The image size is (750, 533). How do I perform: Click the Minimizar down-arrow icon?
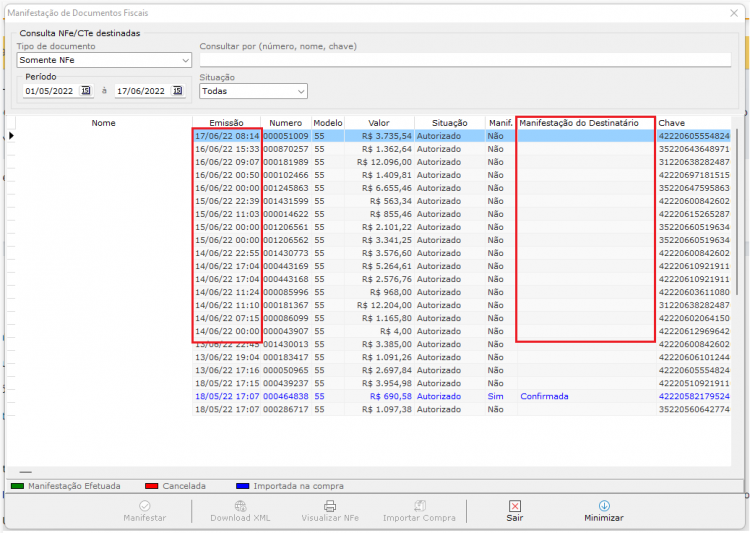604,506
